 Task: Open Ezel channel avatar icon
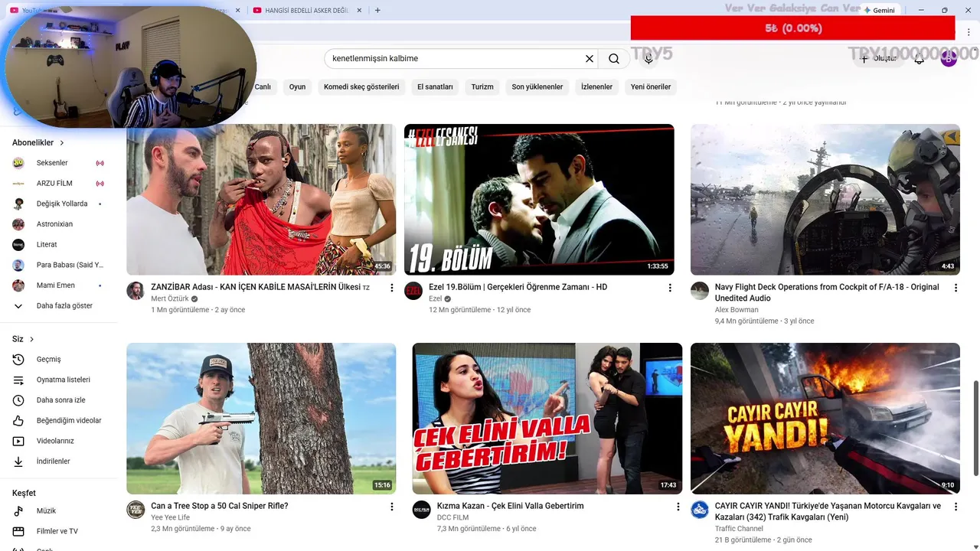tap(413, 291)
